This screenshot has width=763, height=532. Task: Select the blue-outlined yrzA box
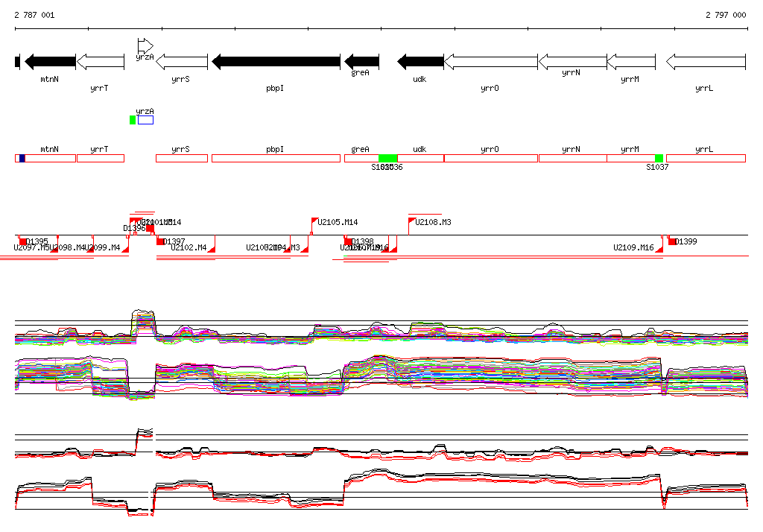tap(145, 120)
